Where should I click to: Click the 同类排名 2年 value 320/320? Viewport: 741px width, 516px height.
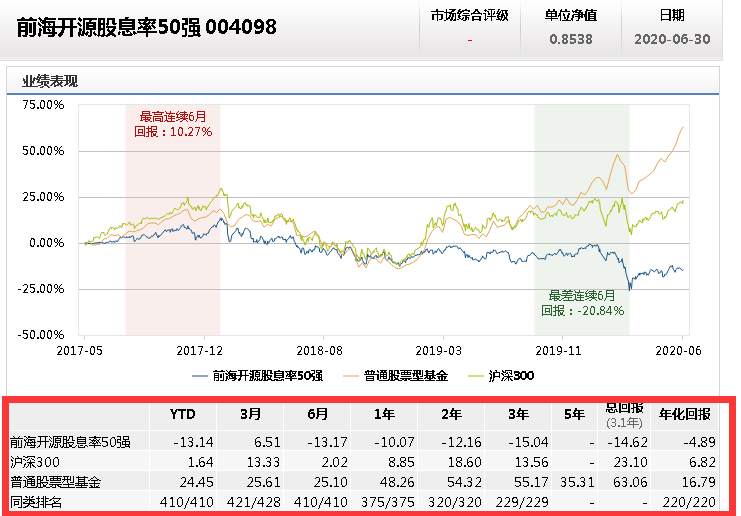point(455,502)
